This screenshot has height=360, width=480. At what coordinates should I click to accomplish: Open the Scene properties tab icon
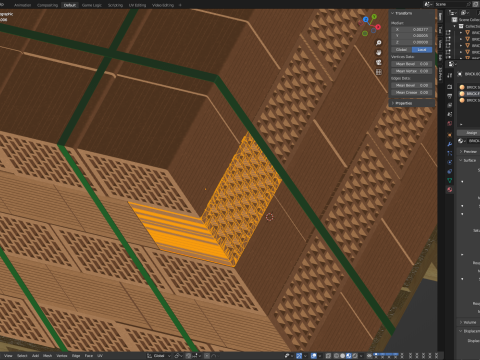(x=450, y=114)
